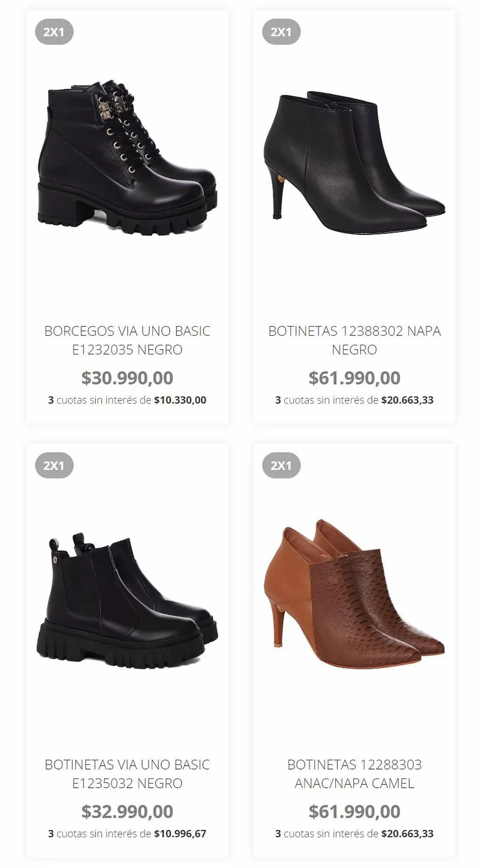The height and width of the screenshot is (868, 481).
Task: Open the black chelsea platform boot image
Action: click(x=127, y=601)
